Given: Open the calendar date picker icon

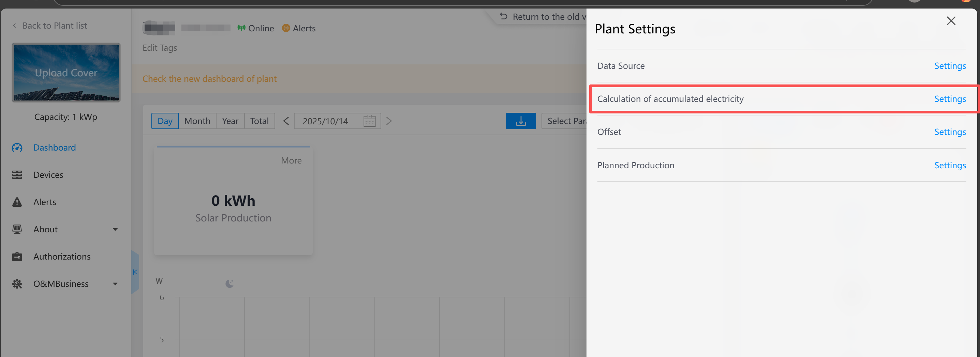Looking at the screenshot, I should (369, 121).
